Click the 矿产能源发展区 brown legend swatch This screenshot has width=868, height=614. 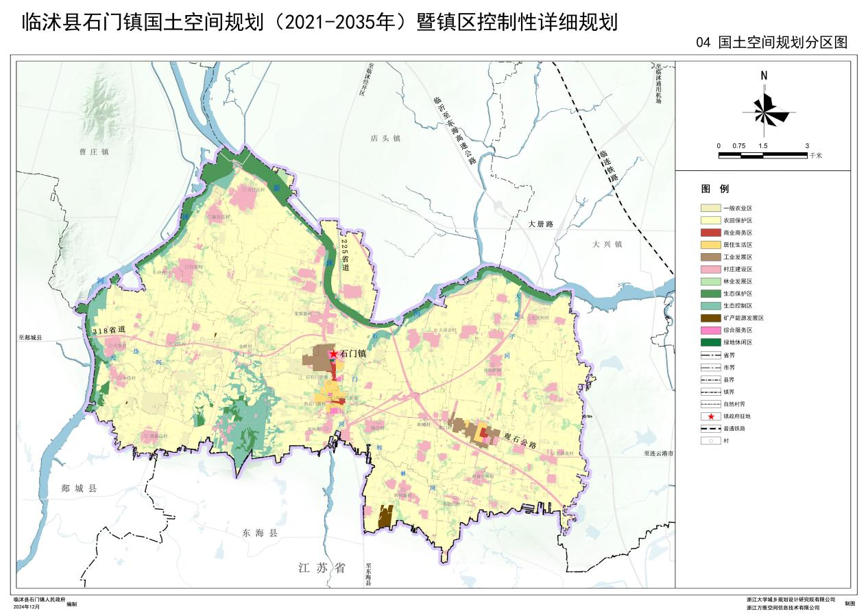click(x=710, y=318)
